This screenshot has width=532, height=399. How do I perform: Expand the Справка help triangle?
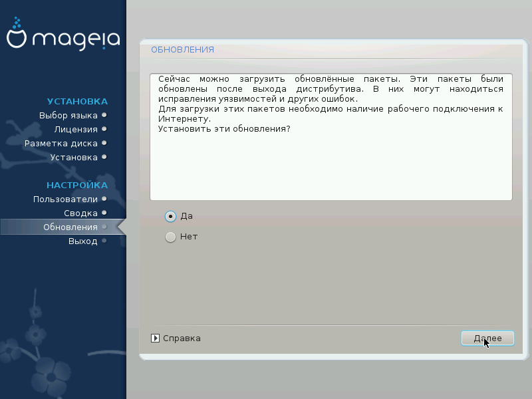tap(155, 338)
